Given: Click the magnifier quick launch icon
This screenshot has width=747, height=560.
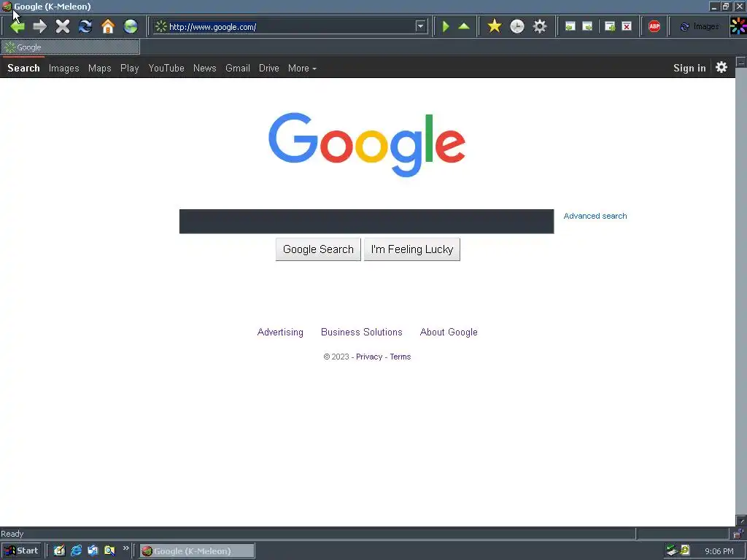Looking at the screenshot, I should point(109,551).
